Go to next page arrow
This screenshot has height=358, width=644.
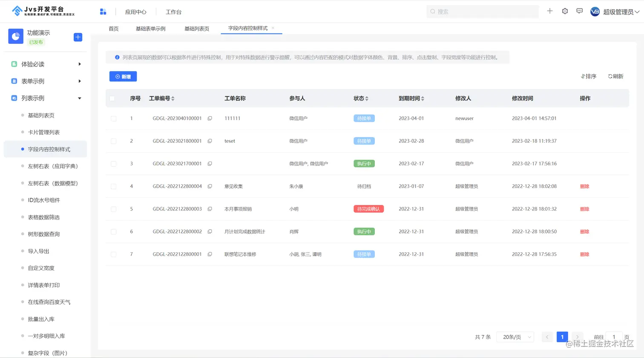click(x=578, y=337)
